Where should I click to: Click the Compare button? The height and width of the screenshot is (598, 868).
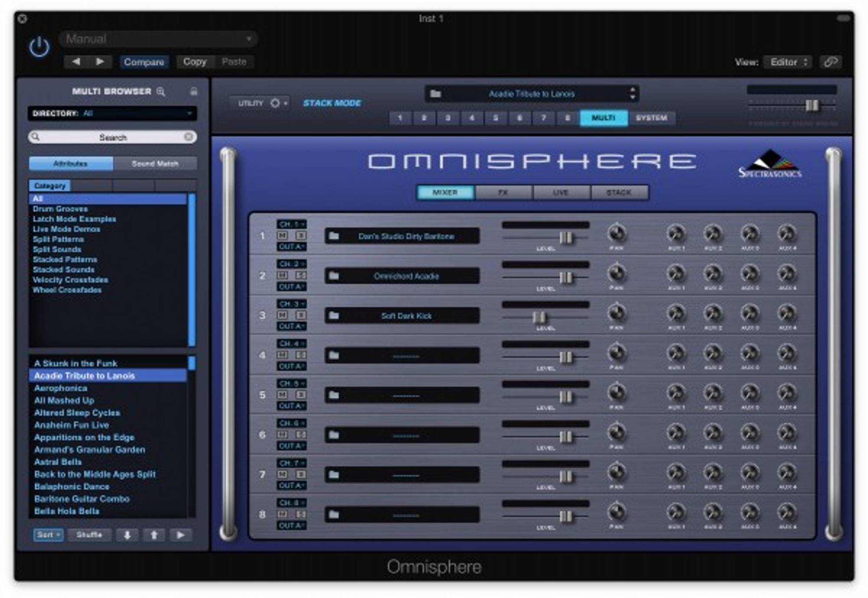pyautogui.click(x=144, y=62)
